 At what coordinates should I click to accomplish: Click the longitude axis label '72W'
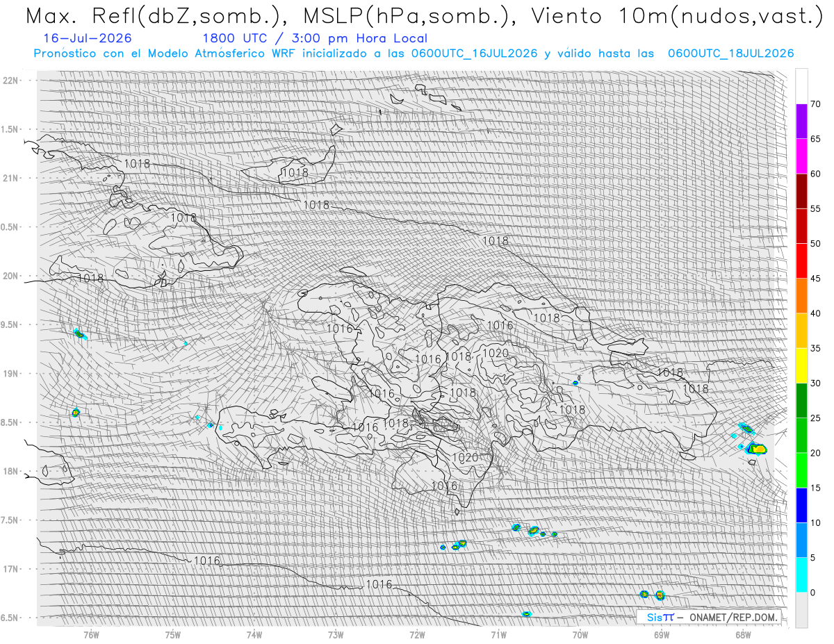click(x=417, y=634)
